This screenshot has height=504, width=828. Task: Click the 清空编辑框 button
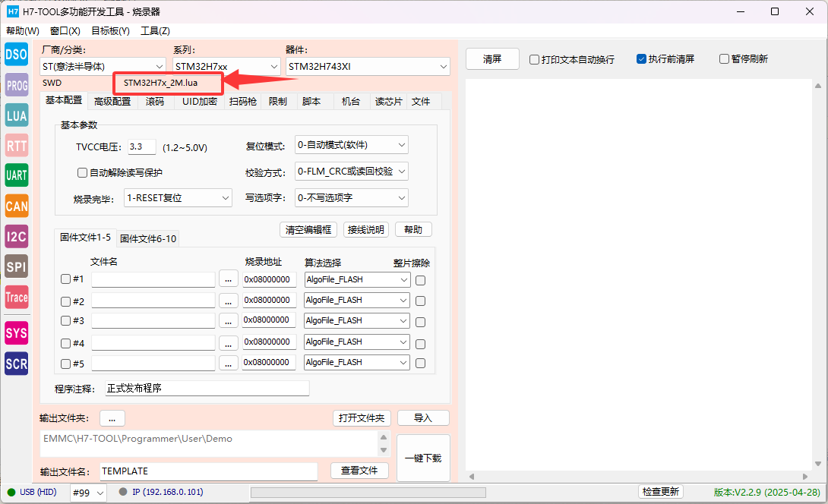click(x=308, y=229)
